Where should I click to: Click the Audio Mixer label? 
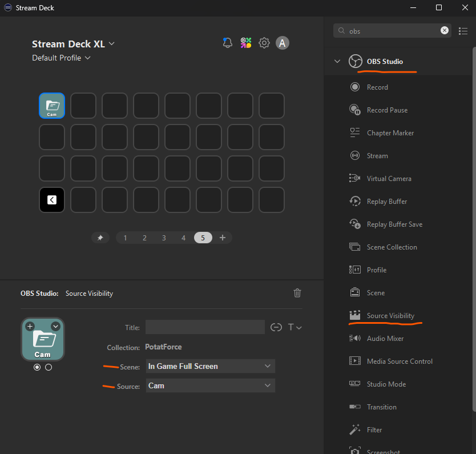[385, 338]
